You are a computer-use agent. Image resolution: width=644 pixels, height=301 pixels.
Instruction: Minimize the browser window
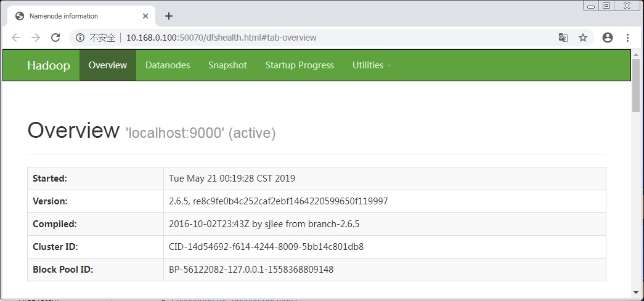tap(591, 6)
